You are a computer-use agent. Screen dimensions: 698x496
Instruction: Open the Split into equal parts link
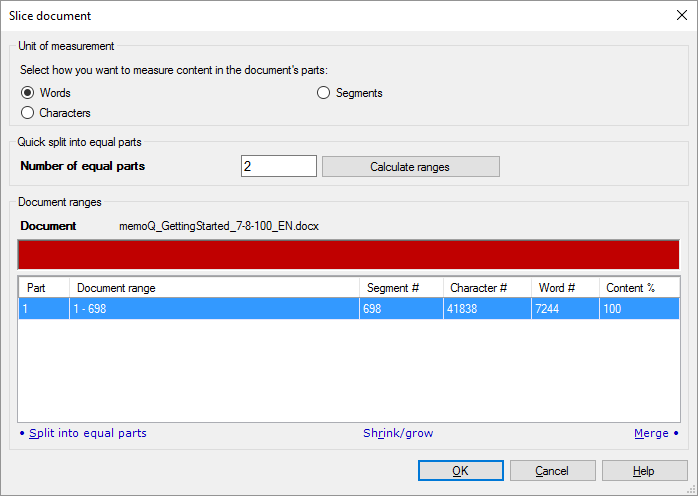pyautogui.click(x=87, y=433)
